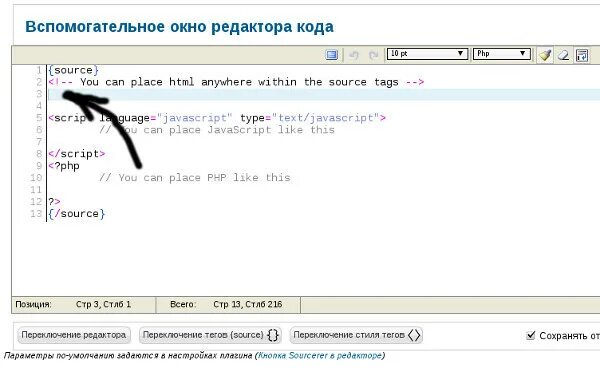Click Переключение стиля тегов button
600x368 pixels.
coord(356,335)
